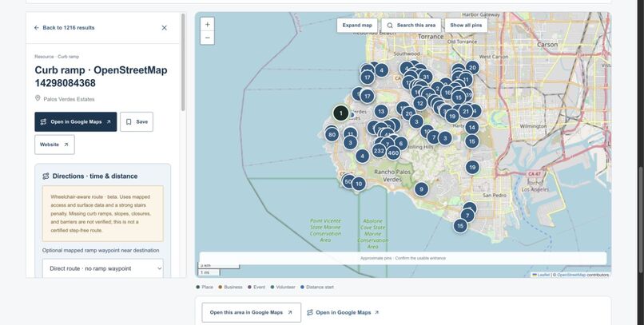
Task: Open the Website external link button
Action: [x=54, y=145]
